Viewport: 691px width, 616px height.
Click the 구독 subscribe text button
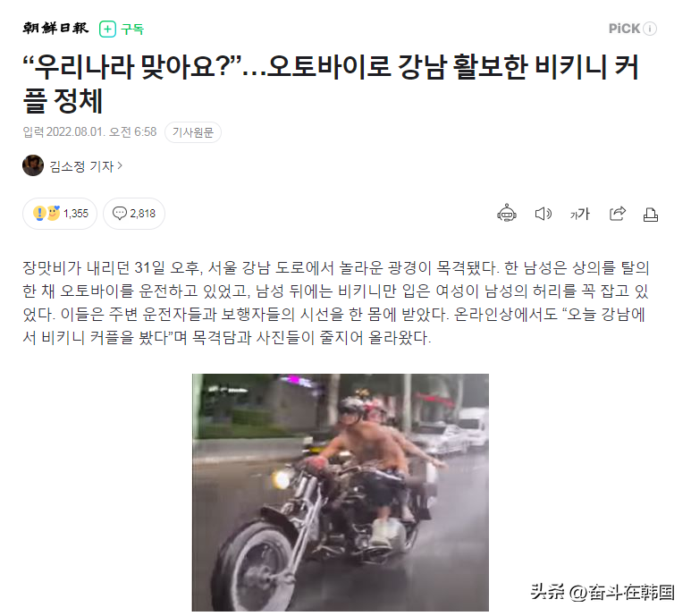coord(132,30)
